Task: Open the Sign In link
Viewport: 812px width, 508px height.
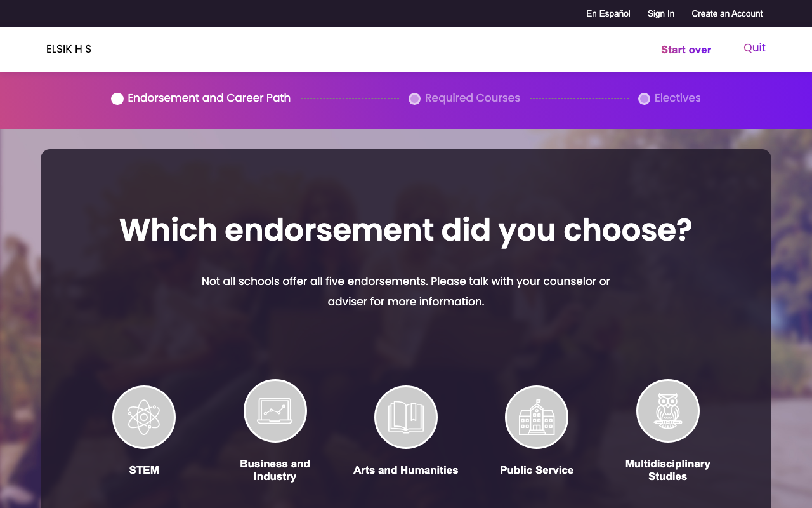Action: click(x=661, y=13)
